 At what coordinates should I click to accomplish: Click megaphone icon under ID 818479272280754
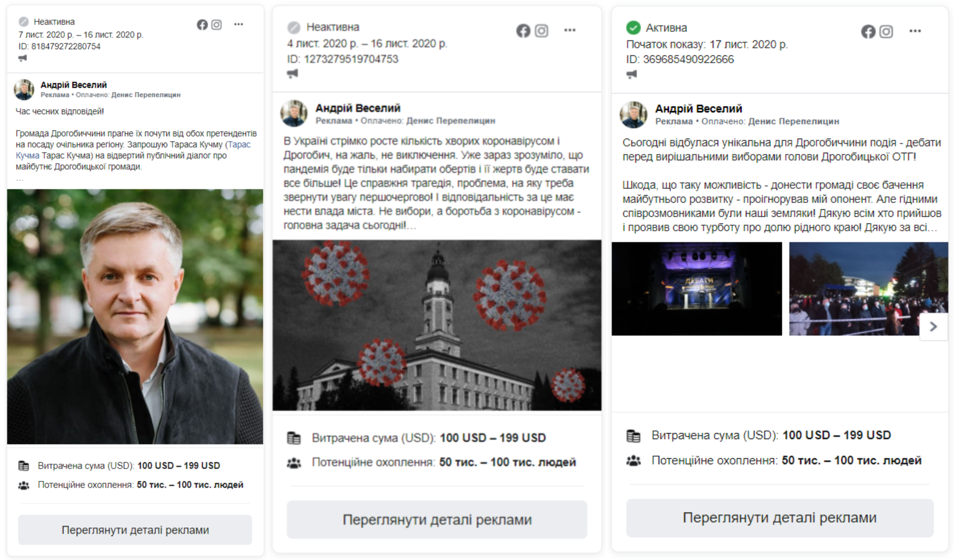tap(23, 58)
